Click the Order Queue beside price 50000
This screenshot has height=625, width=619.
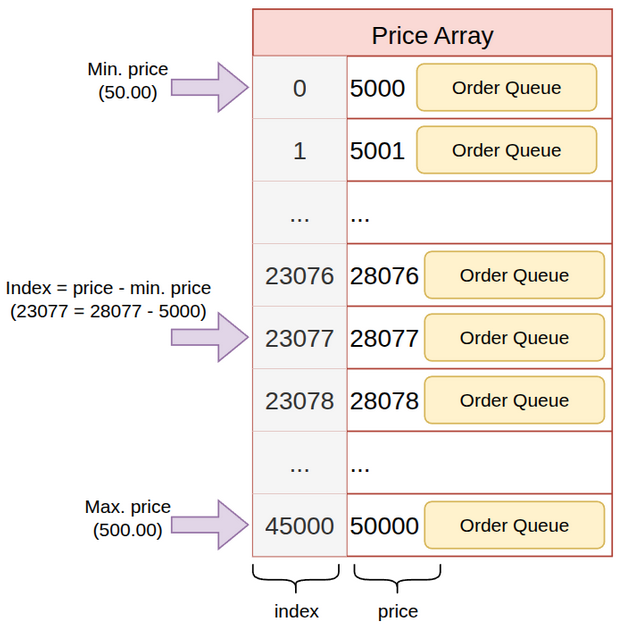[514, 525]
